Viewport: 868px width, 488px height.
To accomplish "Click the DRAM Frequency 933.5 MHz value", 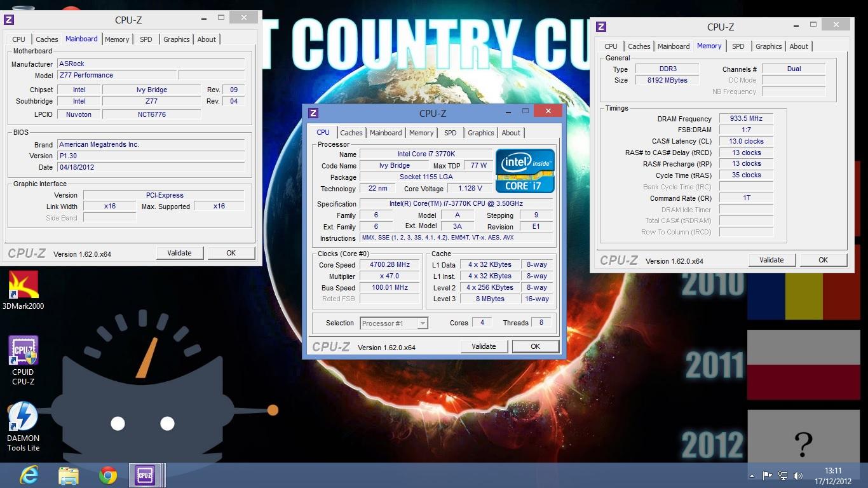I will tap(746, 119).
